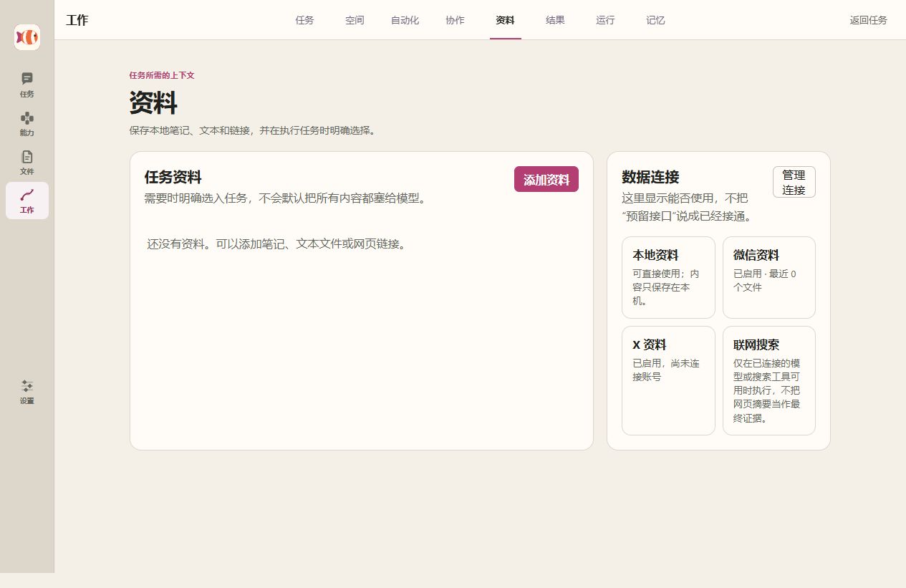Click the clownfish app logo icon
This screenshot has width=906, height=588.
point(27,37)
